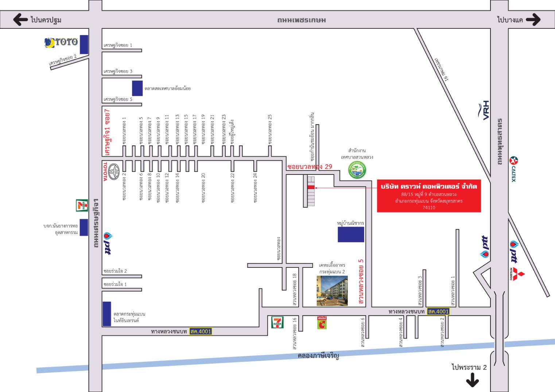Click the ซอยกำนันชะอ้อน มากกลิ่น label
The image size is (555, 392).
pyautogui.click(x=312, y=137)
